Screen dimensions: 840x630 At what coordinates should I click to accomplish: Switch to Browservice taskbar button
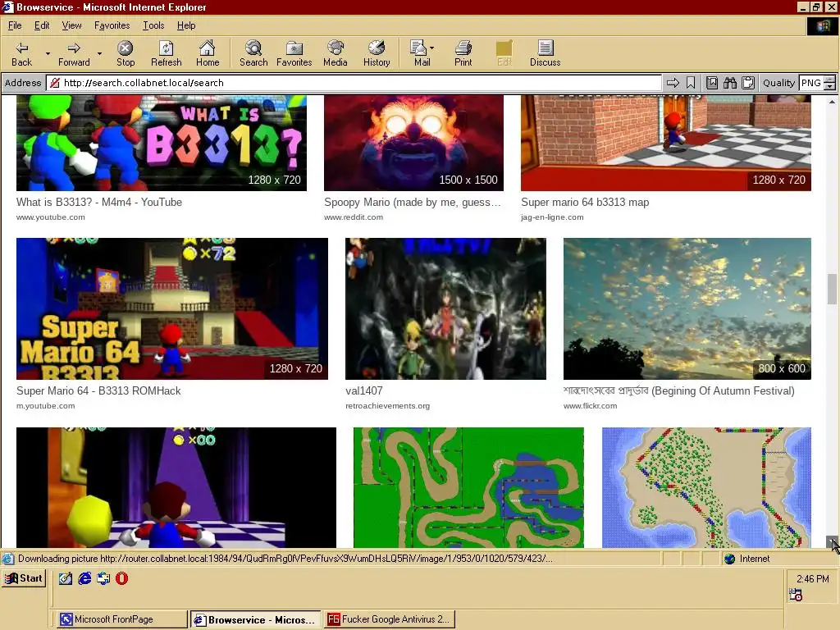point(256,619)
